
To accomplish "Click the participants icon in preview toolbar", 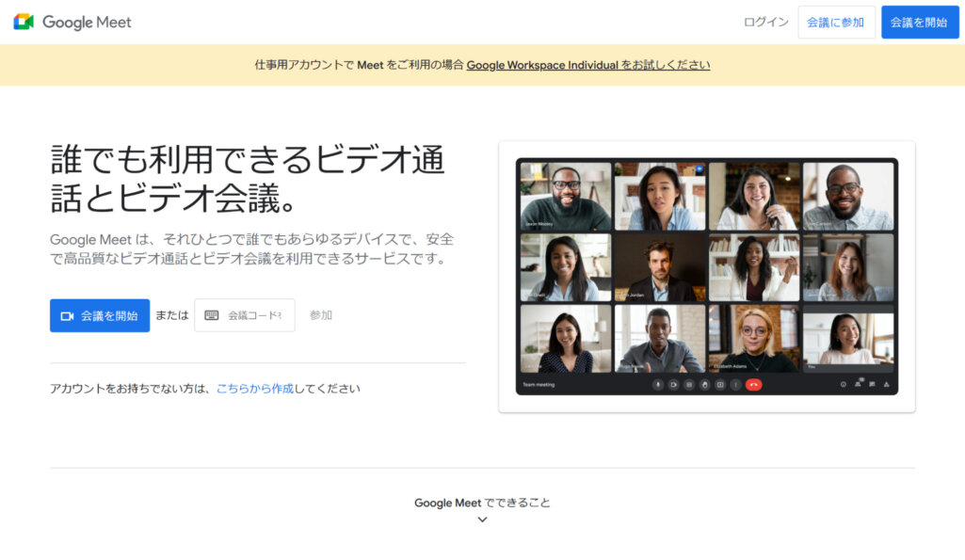I will (x=858, y=385).
